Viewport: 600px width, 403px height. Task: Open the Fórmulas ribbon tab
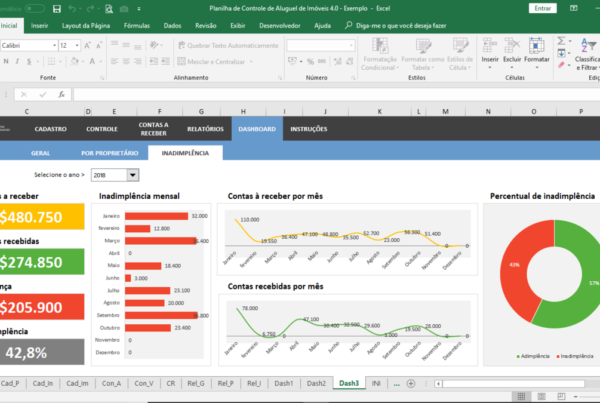(x=137, y=26)
